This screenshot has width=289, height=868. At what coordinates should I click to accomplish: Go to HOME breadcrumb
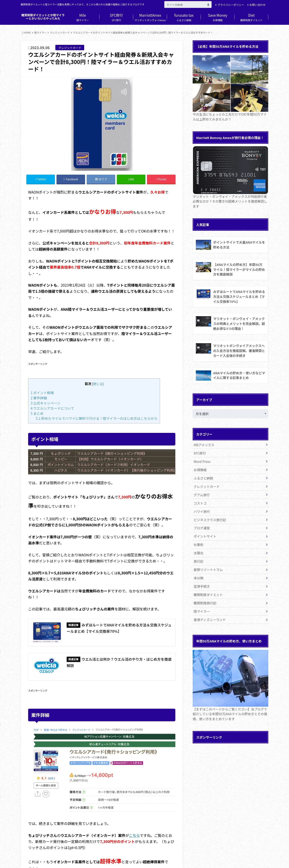point(27,33)
